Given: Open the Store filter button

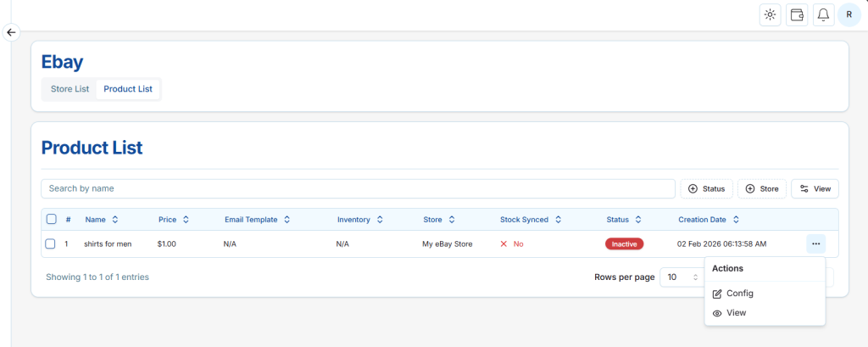Looking at the screenshot, I should pos(762,188).
